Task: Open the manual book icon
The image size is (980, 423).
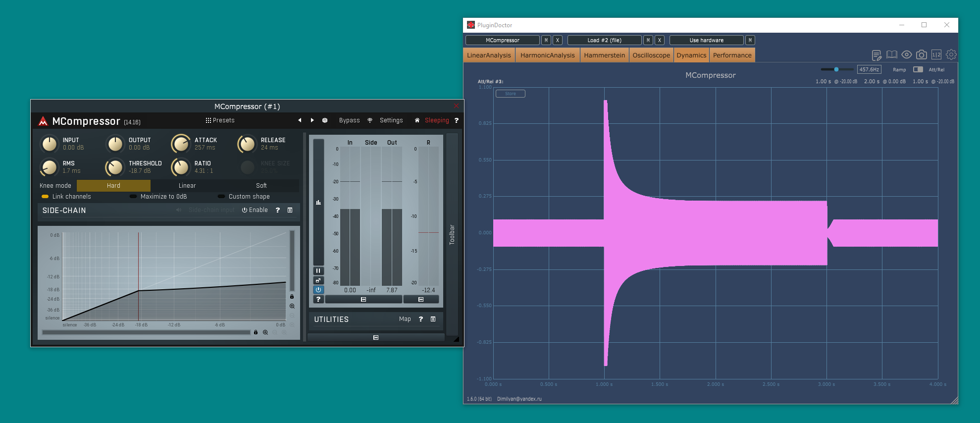Action: click(891, 55)
